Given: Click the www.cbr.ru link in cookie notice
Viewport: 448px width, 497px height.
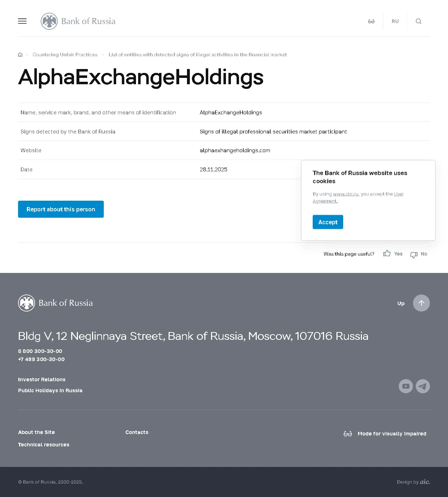Looking at the screenshot, I should tap(346, 194).
